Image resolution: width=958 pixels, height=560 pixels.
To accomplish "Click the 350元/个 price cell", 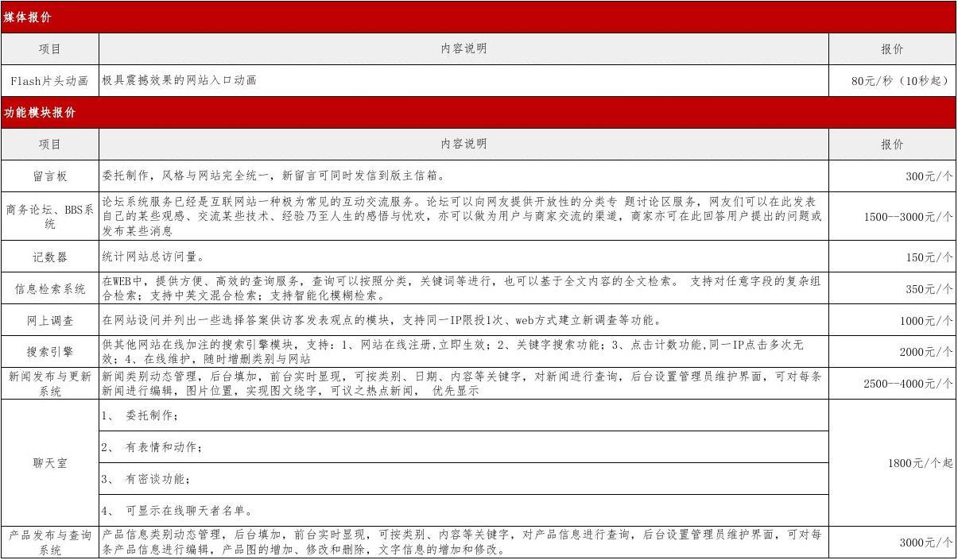I will tap(892, 289).
